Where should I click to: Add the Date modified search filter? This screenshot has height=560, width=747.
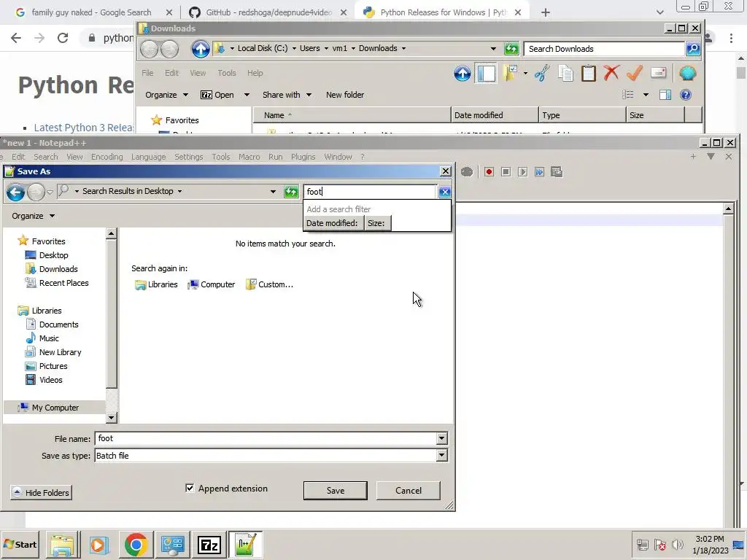332,223
